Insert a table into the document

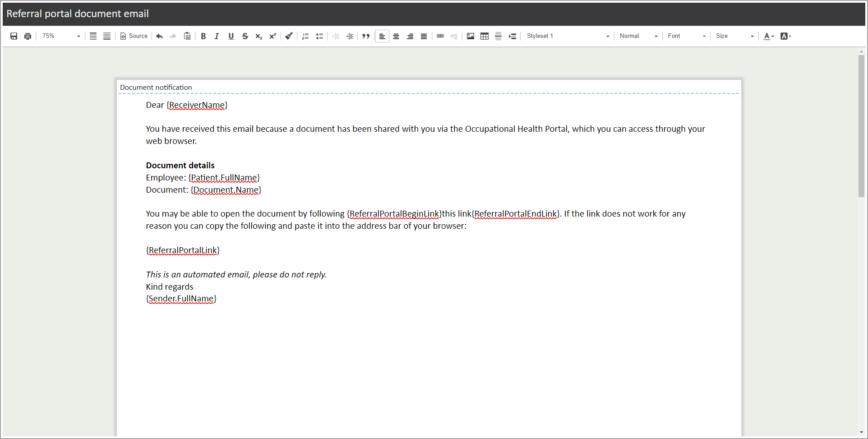pyautogui.click(x=485, y=36)
